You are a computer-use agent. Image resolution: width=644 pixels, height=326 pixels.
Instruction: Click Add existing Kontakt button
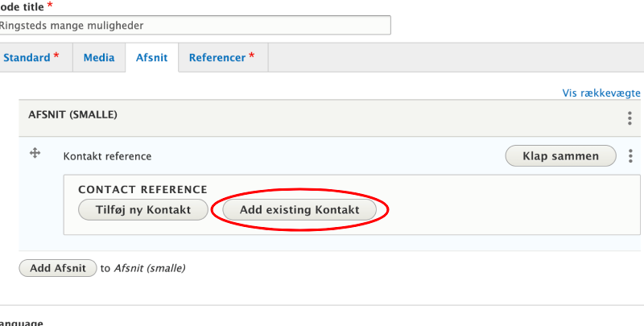(x=299, y=210)
